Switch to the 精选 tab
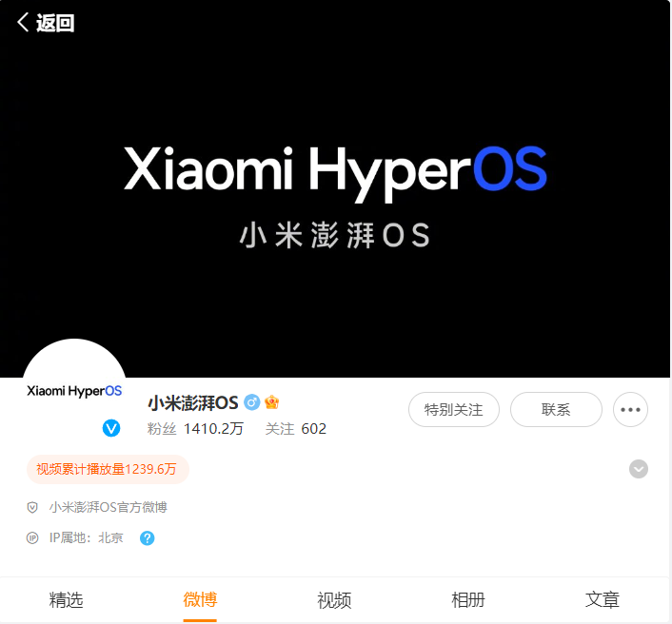The height and width of the screenshot is (624, 672). [66, 599]
